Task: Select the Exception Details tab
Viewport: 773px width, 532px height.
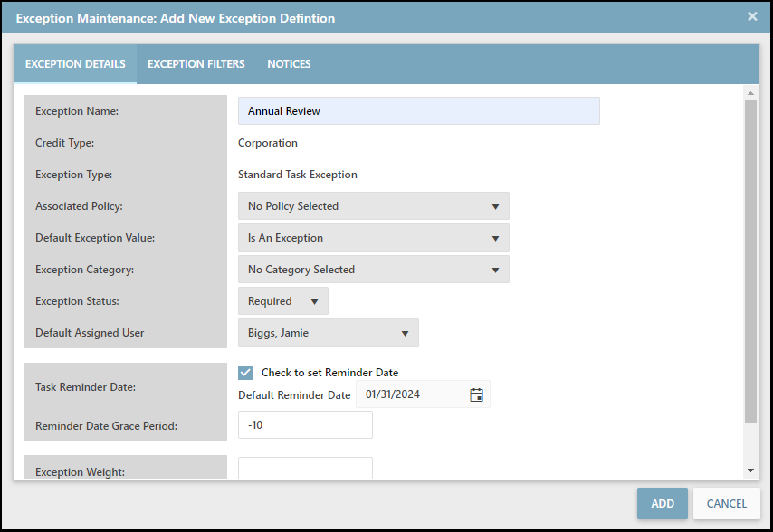Action: click(x=75, y=64)
